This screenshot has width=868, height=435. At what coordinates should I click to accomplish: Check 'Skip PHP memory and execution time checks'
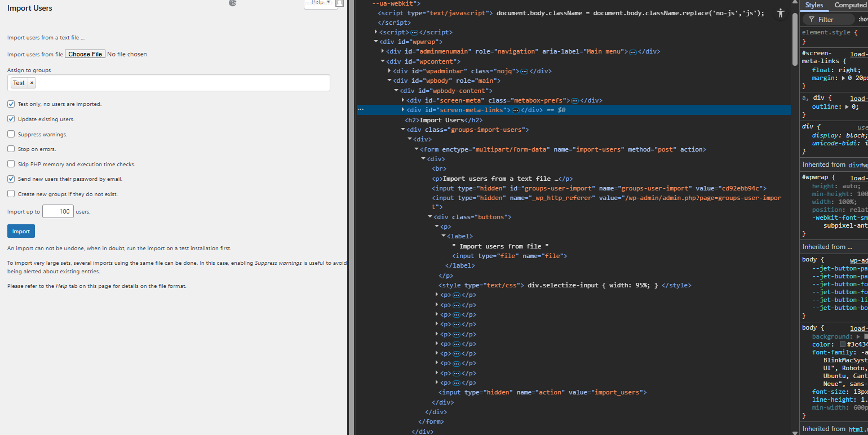pyautogui.click(x=11, y=164)
